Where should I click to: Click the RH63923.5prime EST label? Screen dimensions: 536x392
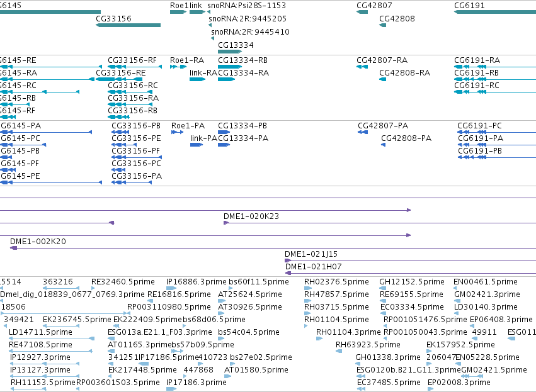click(368, 345)
